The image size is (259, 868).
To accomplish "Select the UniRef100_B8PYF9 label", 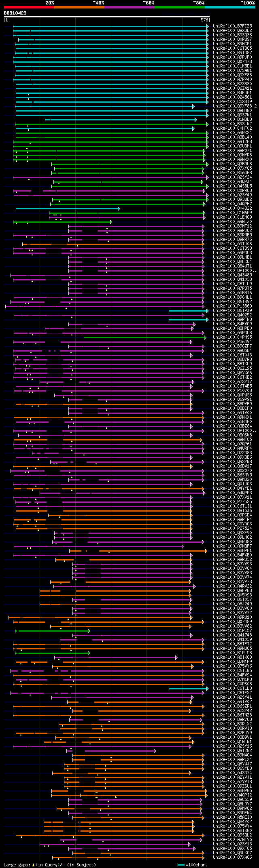I will 232,404.
